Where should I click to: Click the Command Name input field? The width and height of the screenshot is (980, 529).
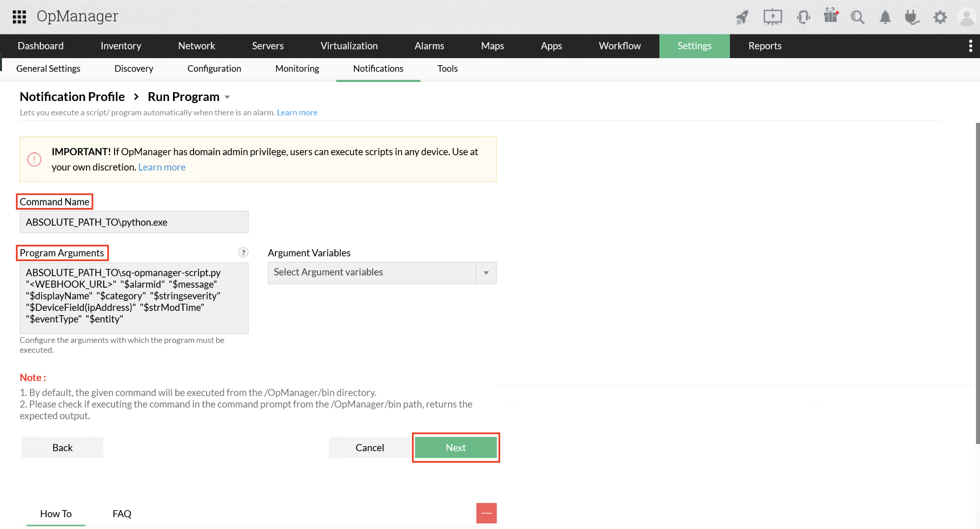(x=134, y=222)
